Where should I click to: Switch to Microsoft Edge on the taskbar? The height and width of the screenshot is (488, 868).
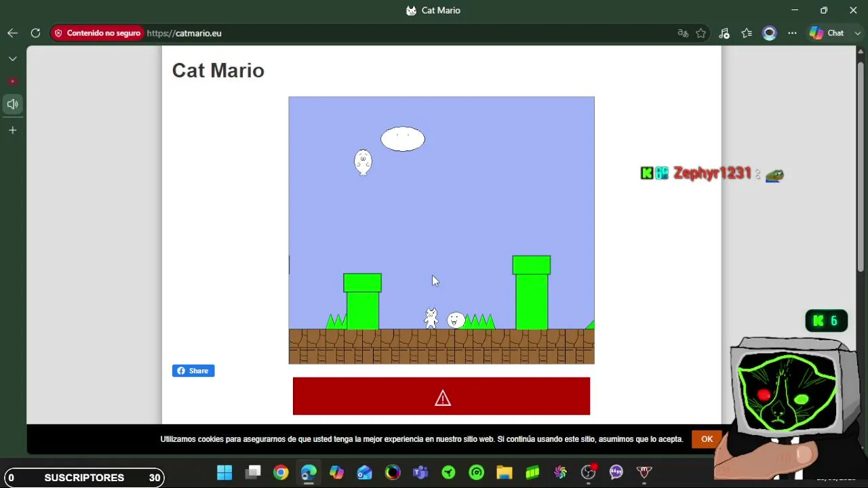click(x=309, y=472)
